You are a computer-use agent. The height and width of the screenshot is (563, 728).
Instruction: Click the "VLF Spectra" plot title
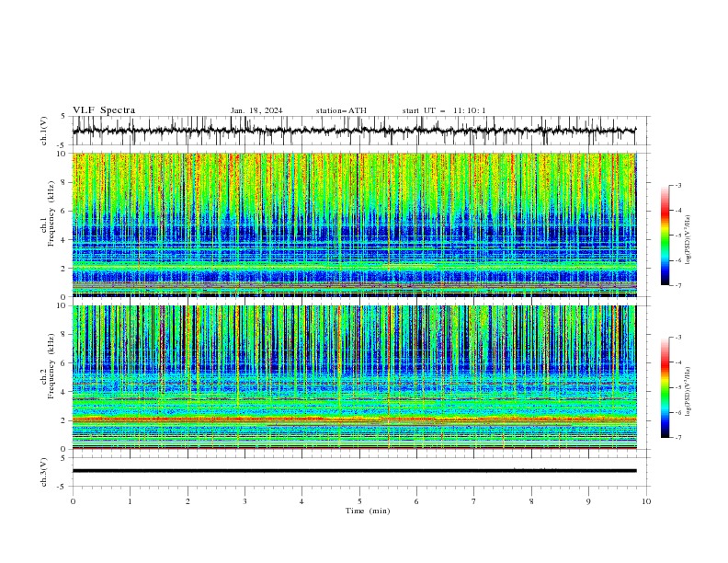pyautogui.click(x=104, y=110)
